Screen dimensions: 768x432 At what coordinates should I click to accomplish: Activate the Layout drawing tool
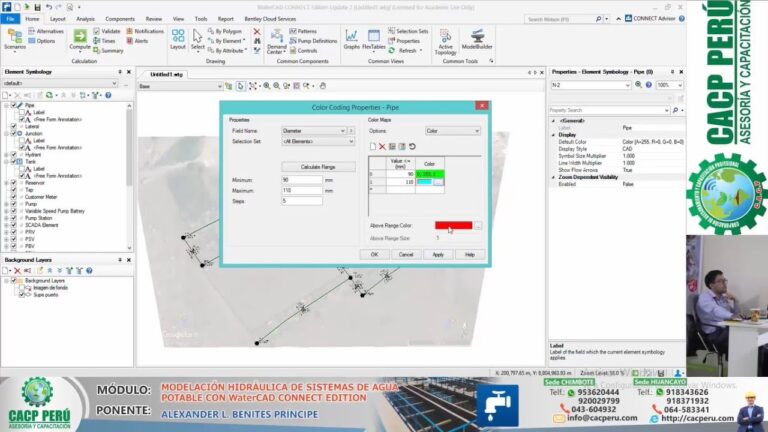178,39
